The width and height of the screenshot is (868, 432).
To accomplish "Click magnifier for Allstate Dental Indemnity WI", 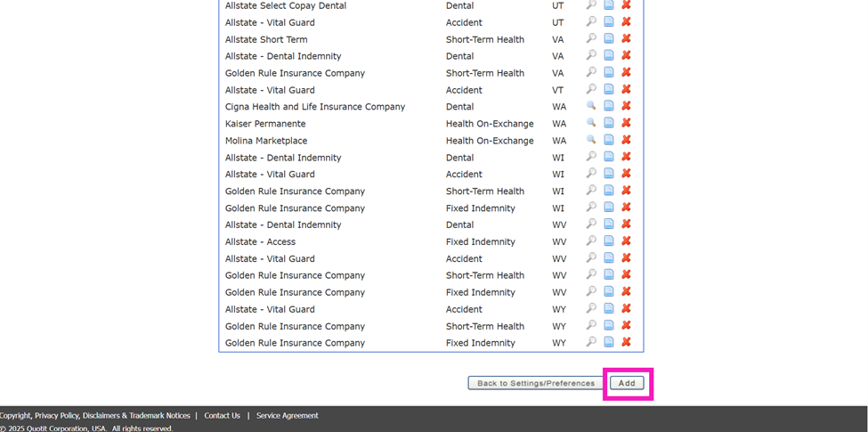I will point(591,156).
